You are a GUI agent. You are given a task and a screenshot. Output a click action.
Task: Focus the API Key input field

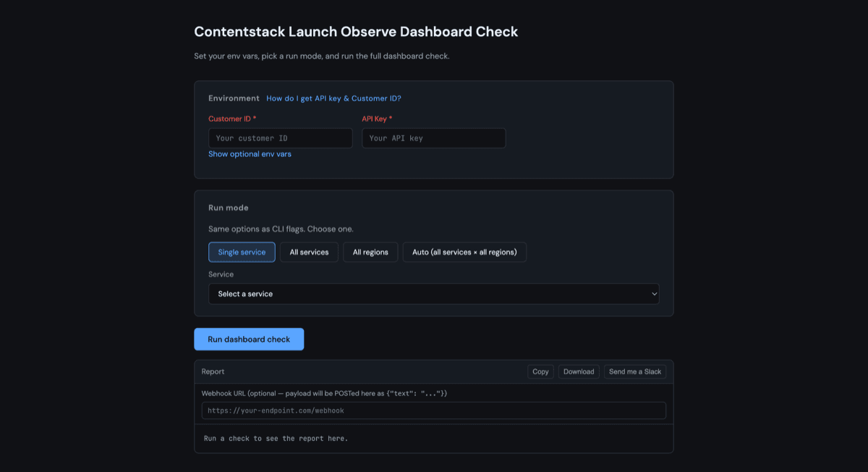(434, 138)
